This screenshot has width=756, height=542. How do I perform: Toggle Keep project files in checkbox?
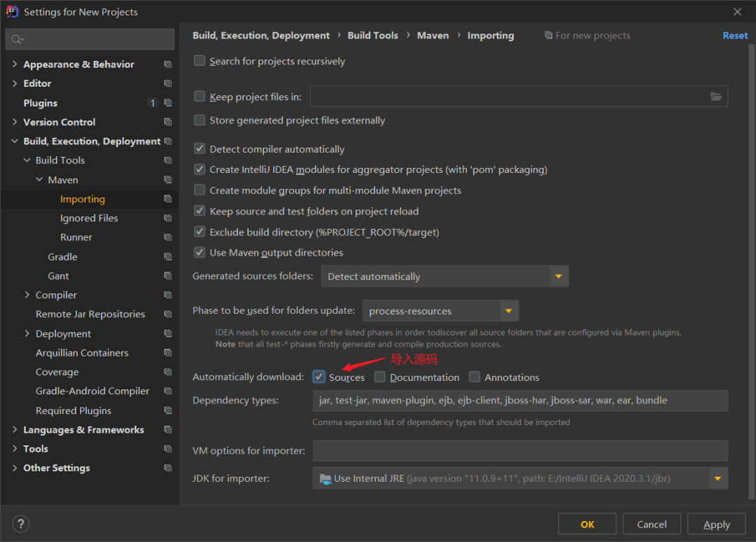point(199,97)
